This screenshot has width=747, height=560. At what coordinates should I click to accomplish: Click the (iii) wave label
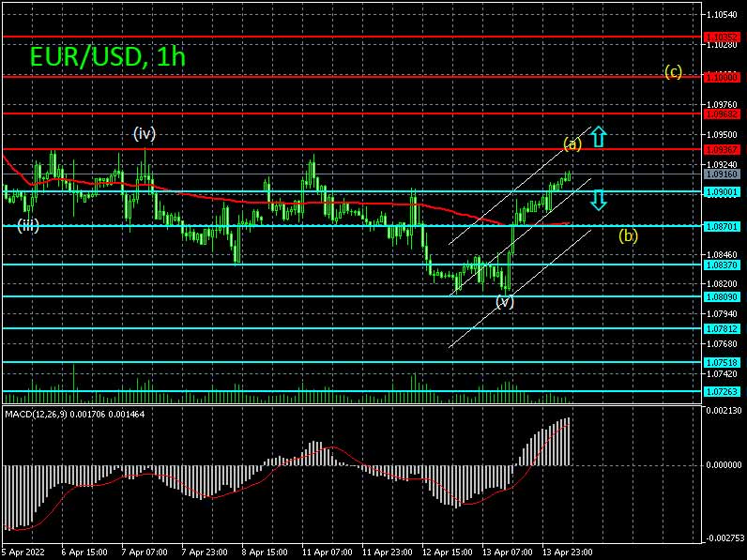28,225
